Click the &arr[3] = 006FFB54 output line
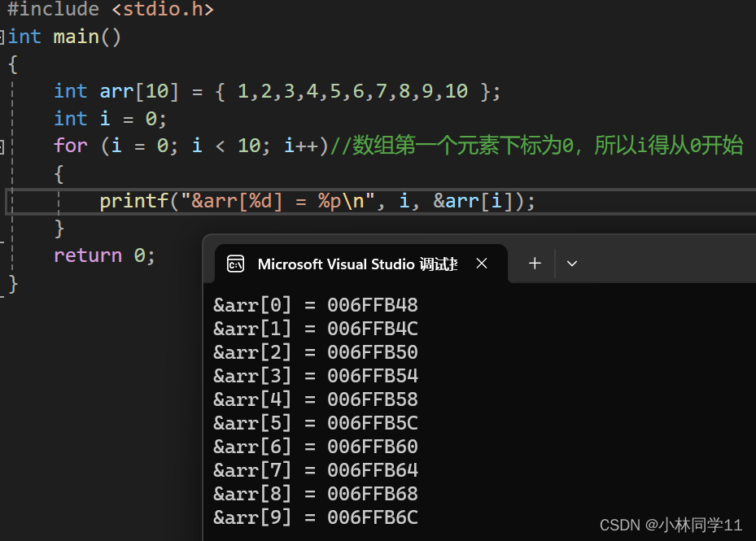Viewport: 756px width, 541px height. (x=316, y=376)
